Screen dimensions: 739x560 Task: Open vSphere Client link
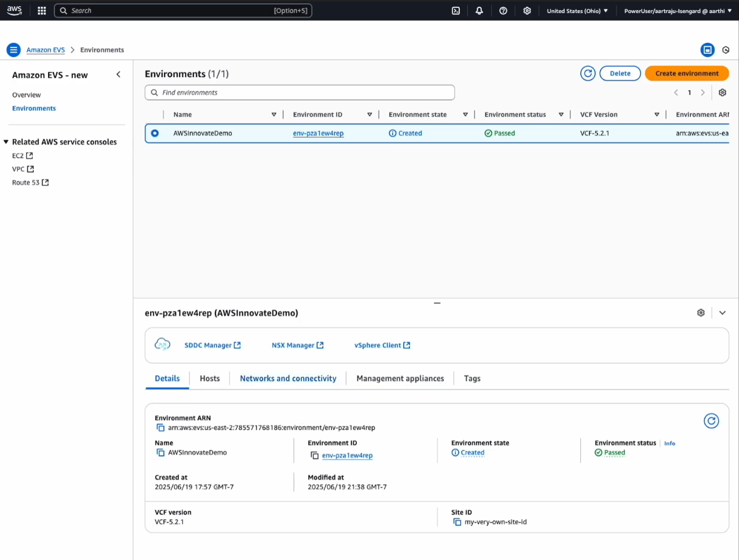383,345
